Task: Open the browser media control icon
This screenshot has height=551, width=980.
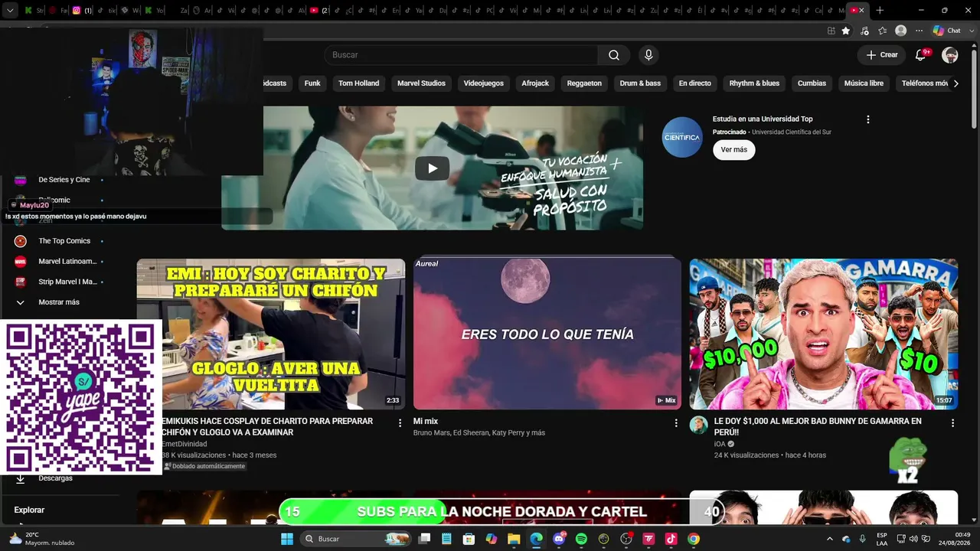Action: [864, 31]
